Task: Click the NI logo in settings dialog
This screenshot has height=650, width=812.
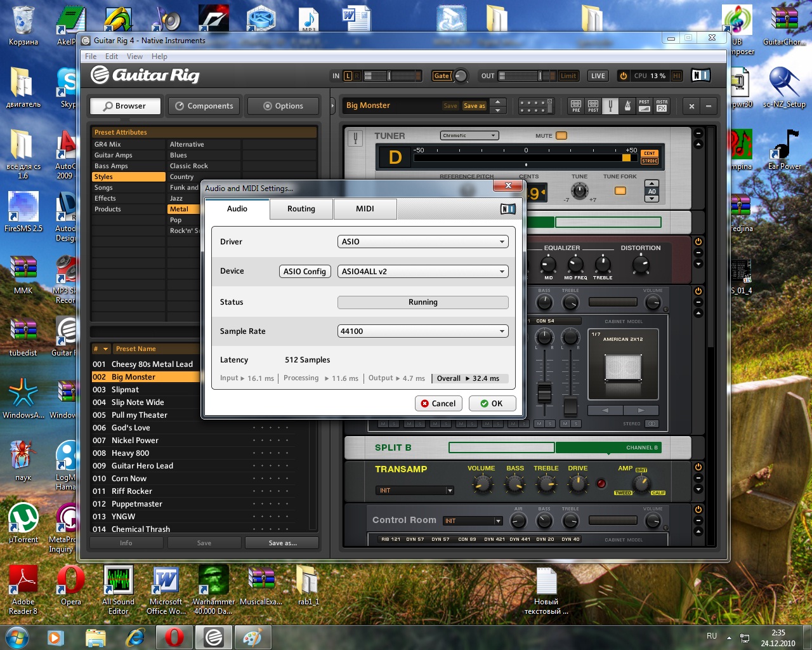Action: (x=508, y=209)
